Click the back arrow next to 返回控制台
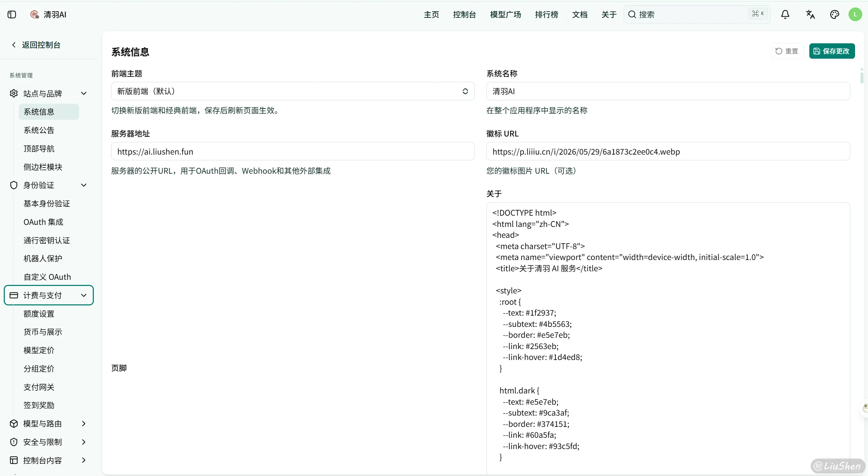The width and height of the screenshot is (868, 476). click(x=14, y=45)
